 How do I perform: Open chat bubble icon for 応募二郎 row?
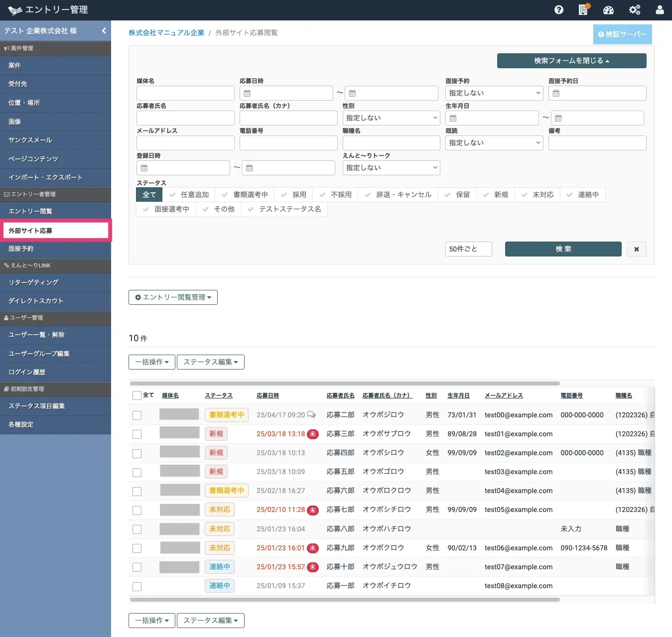click(x=311, y=414)
